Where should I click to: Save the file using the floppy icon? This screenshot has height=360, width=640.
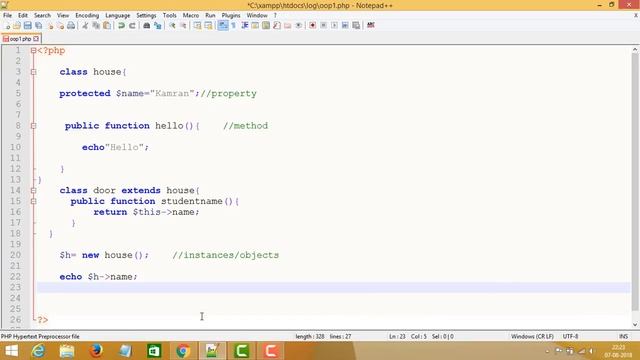pos(27,26)
